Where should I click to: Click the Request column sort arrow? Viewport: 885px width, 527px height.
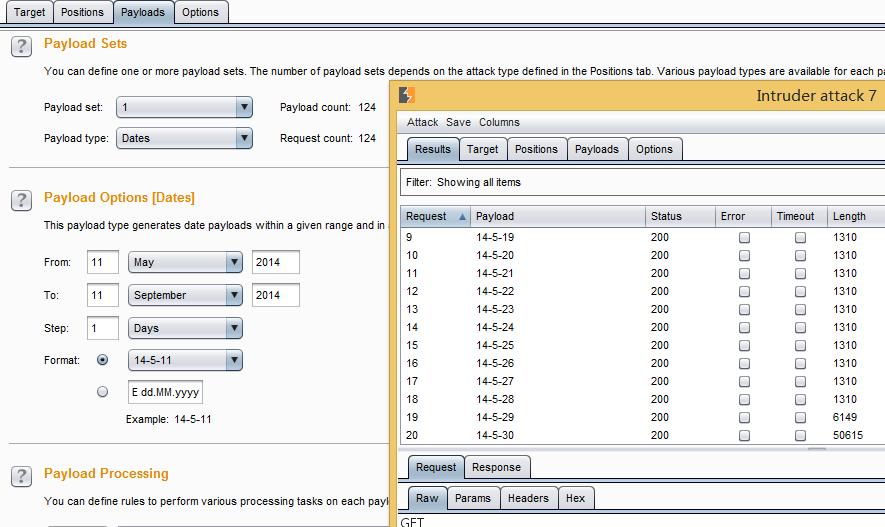click(462, 216)
